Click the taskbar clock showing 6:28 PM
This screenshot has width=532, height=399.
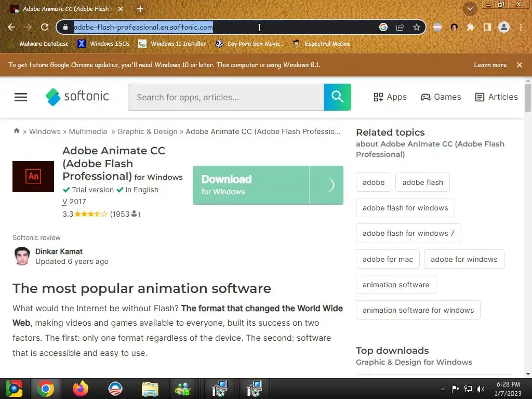click(x=508, y=389)
